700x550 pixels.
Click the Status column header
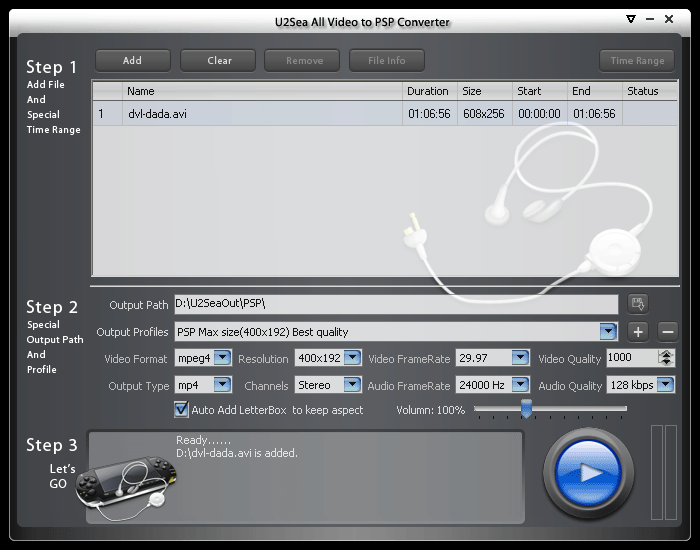(650, 91)
